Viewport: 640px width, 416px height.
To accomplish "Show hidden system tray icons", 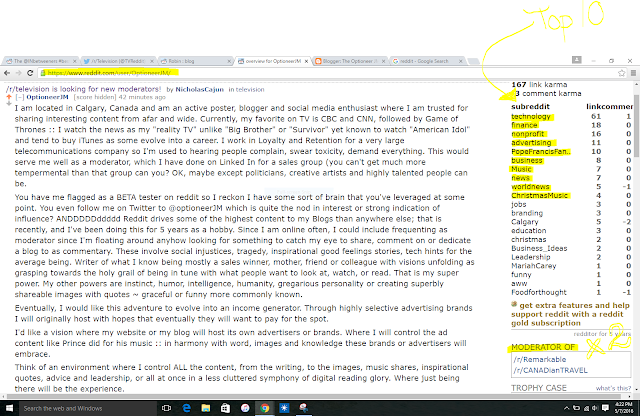I will (x=567, y=408).
